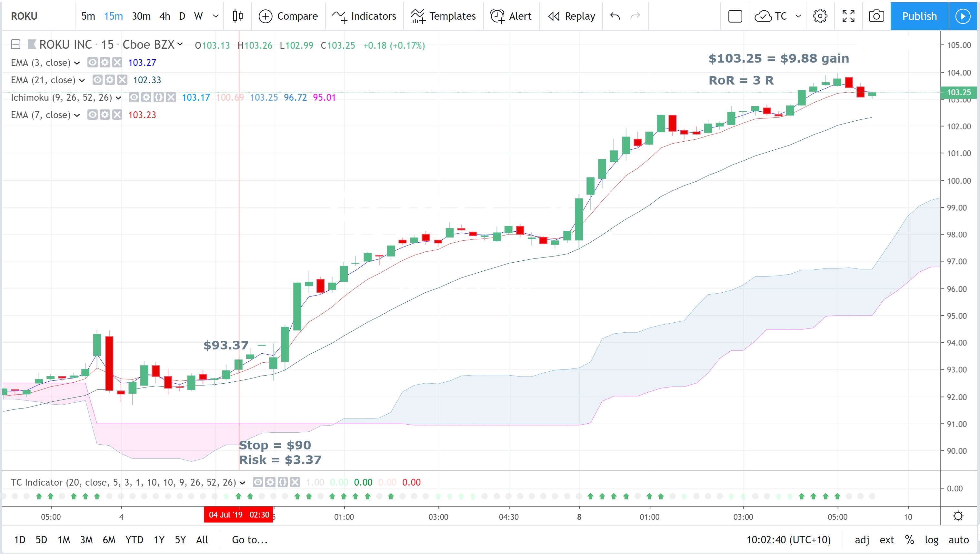
Task: Toggle visibility of EMA (7, close)
Action: 93,115
